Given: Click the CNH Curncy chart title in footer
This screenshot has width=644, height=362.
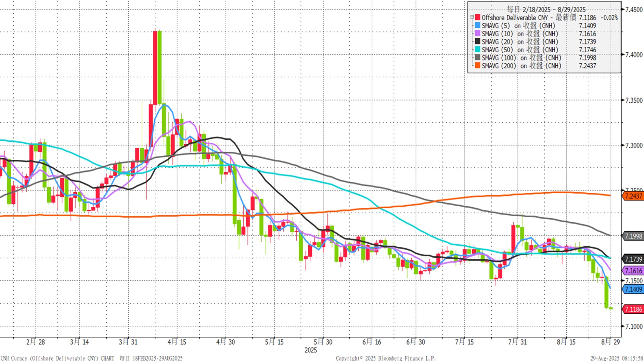Looking at the screenshot, I should 57,358.
